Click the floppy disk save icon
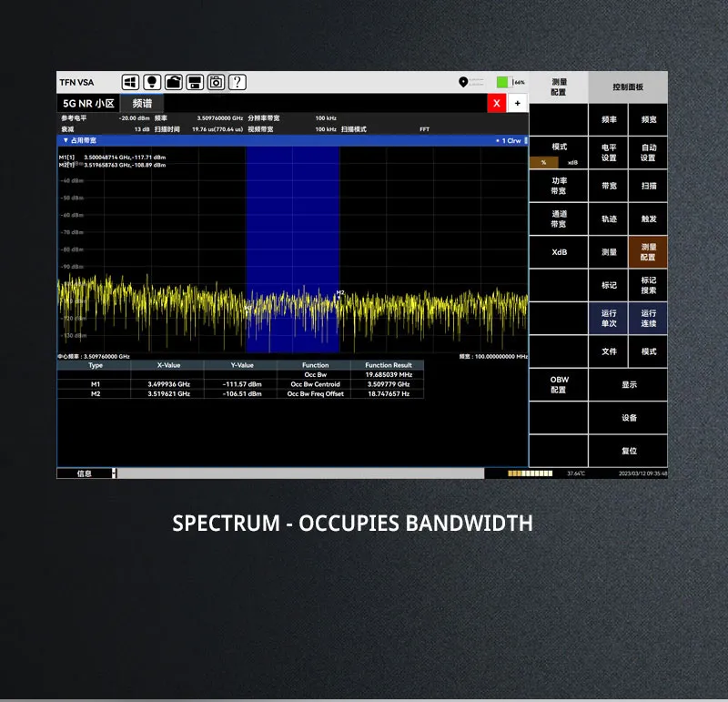The height and width of the screenshot is (702, 728). pyautogui.click(x=195, y=83)
